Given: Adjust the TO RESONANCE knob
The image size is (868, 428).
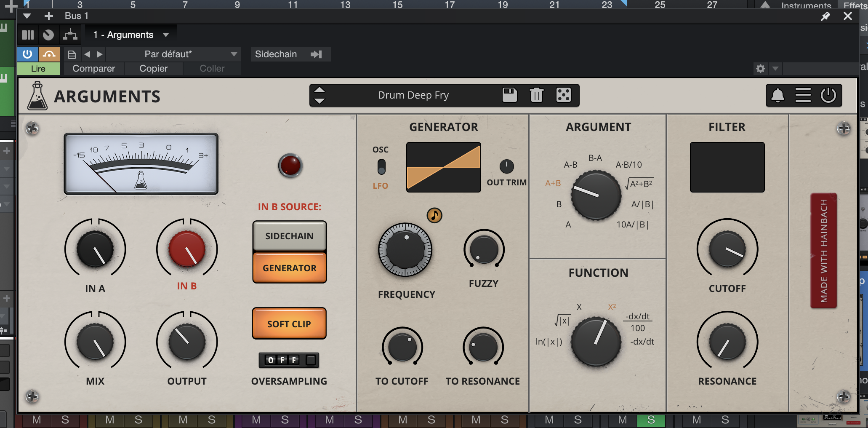Looking at the screenshot, I should 483,347.
